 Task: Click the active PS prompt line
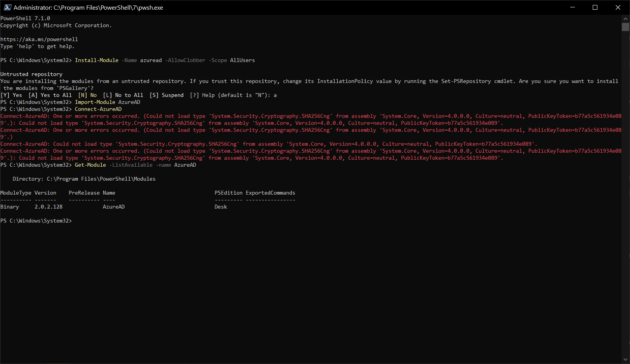tap(36, 221)
